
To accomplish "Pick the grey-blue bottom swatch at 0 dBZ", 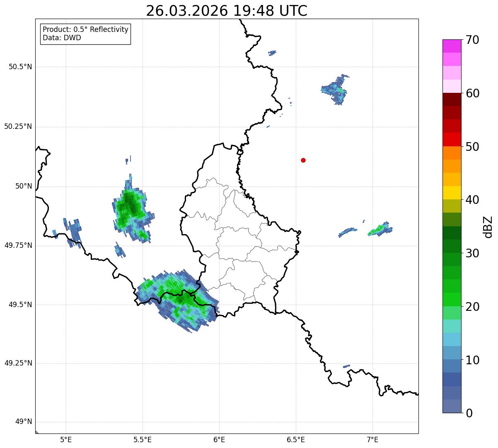I will coord(452,406).
